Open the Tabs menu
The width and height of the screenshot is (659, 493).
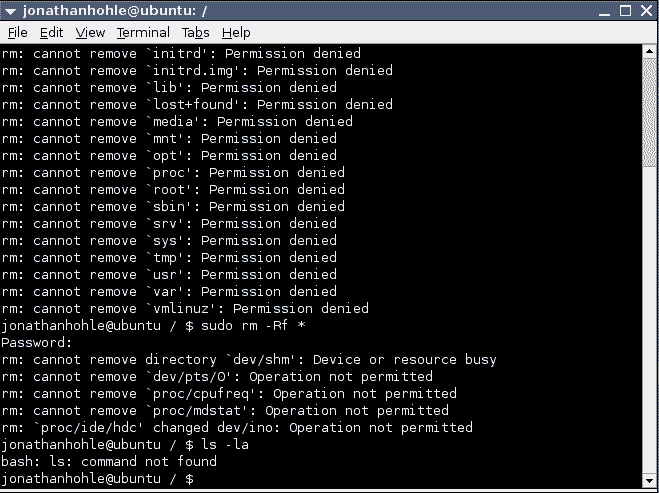(x=195, y=32)
